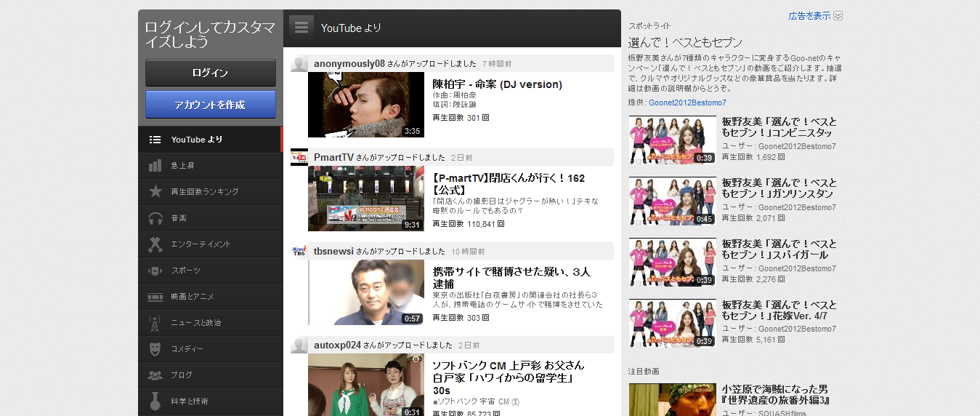
Task: Play the ガソリンスタン thumbnail (0:45)
Action: (x=672, y=201)
